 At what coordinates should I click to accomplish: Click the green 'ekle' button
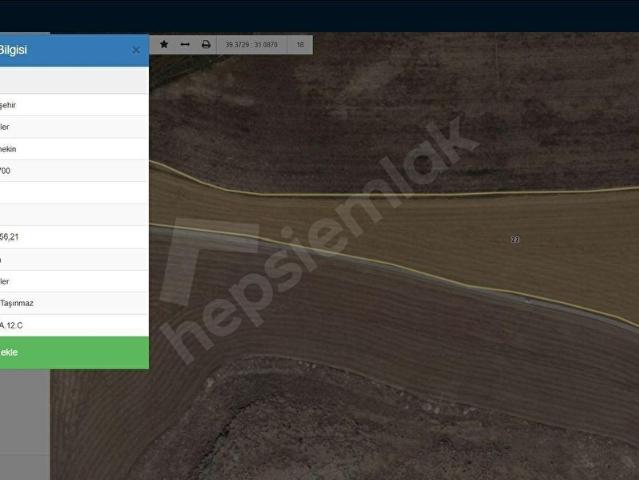74,352
